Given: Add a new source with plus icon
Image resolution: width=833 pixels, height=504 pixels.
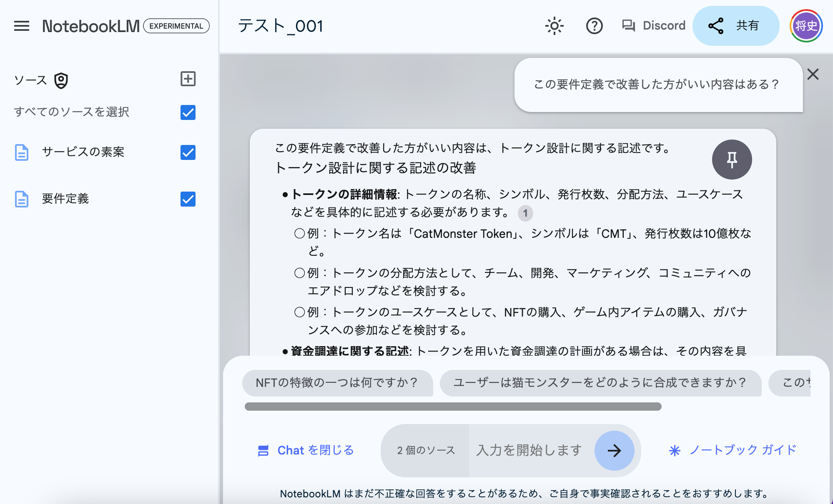Looking at the screenshot, I should coord(188,79).
